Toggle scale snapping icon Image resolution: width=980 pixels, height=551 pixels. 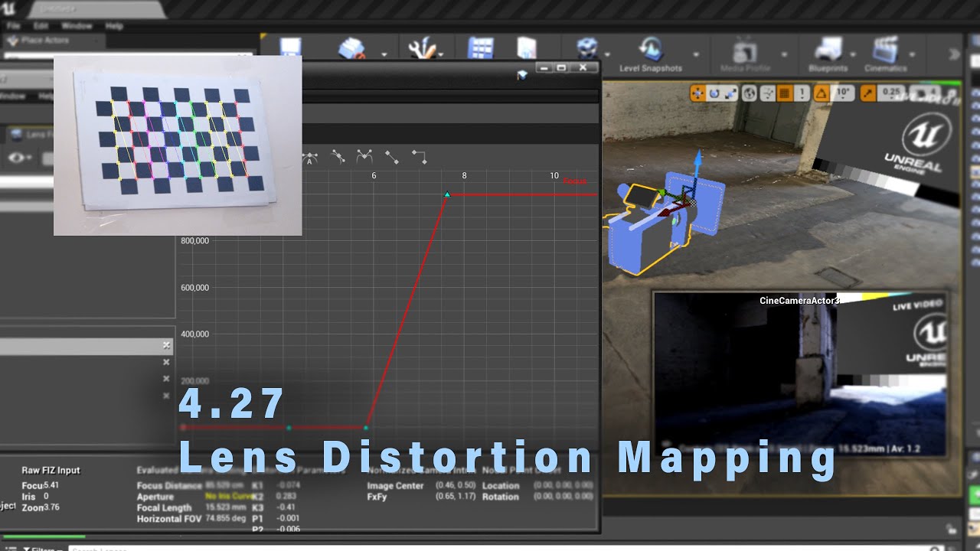point(867,93)
